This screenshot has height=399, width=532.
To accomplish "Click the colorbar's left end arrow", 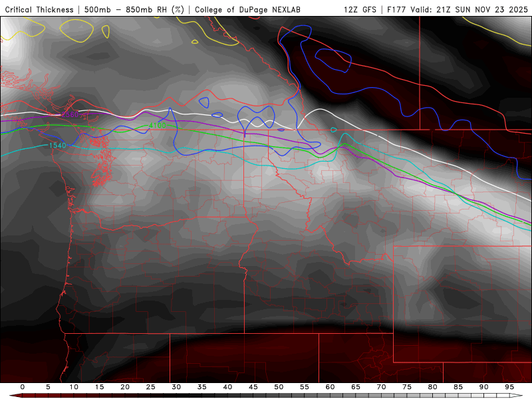I will click(15, 396).
